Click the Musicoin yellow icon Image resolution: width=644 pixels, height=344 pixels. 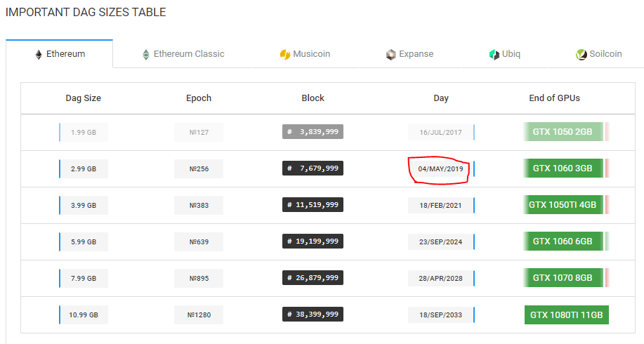pos(285,55)
